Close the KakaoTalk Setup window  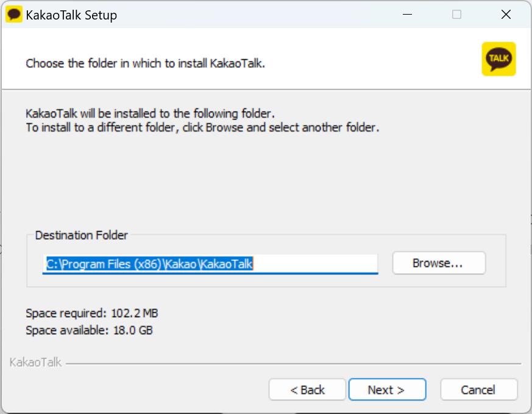505,15
